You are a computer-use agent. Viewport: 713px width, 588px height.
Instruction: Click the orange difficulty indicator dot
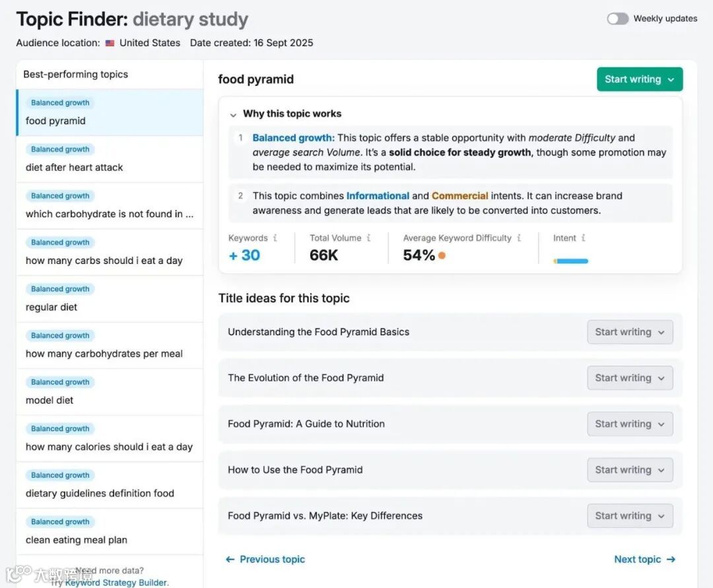442,255
